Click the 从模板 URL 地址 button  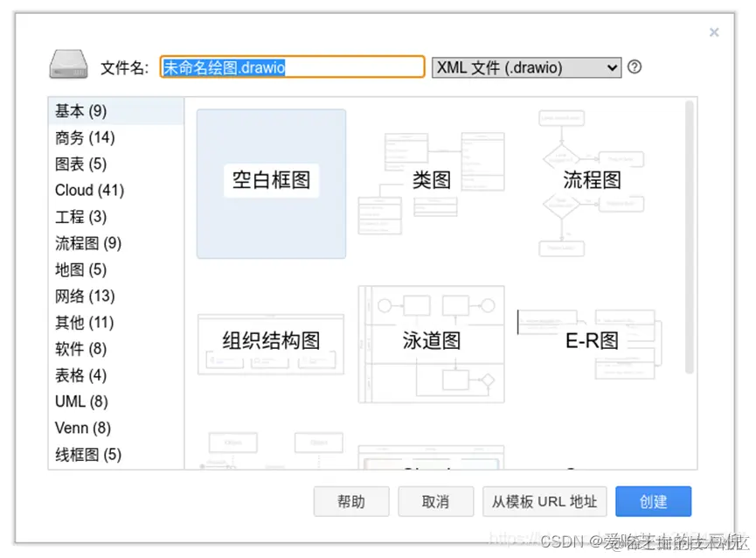[544, 501]
